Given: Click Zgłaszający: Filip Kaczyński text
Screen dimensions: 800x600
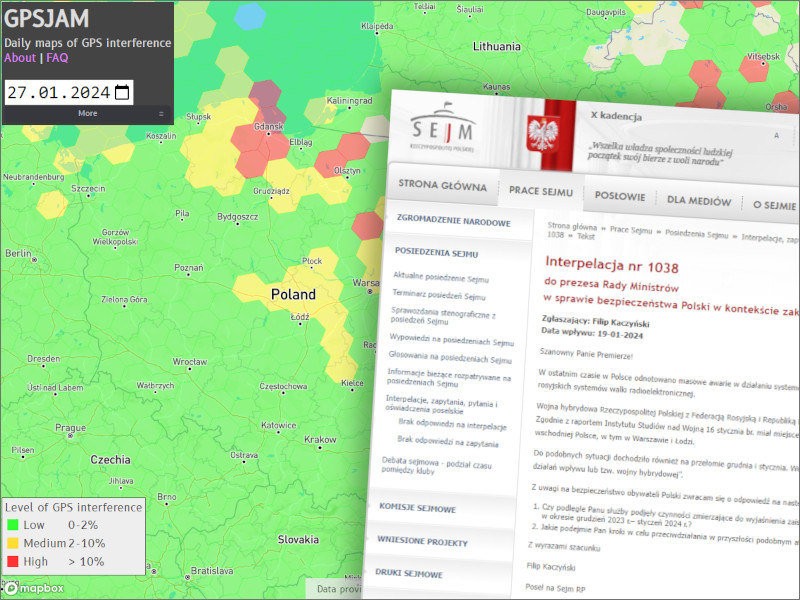Looking at the screenshot, I should (x=595, y=321).
